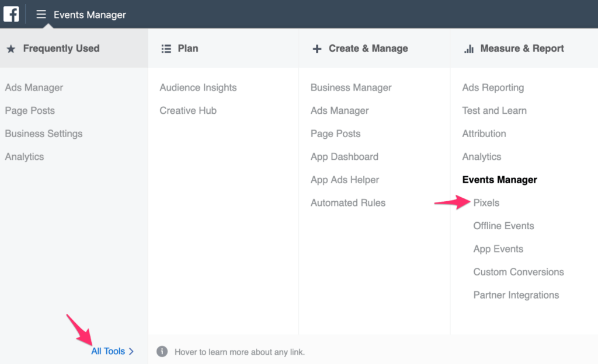Click the Plan list icon
The height and width of the screenshot is (364, 598).
coord(166,49)
